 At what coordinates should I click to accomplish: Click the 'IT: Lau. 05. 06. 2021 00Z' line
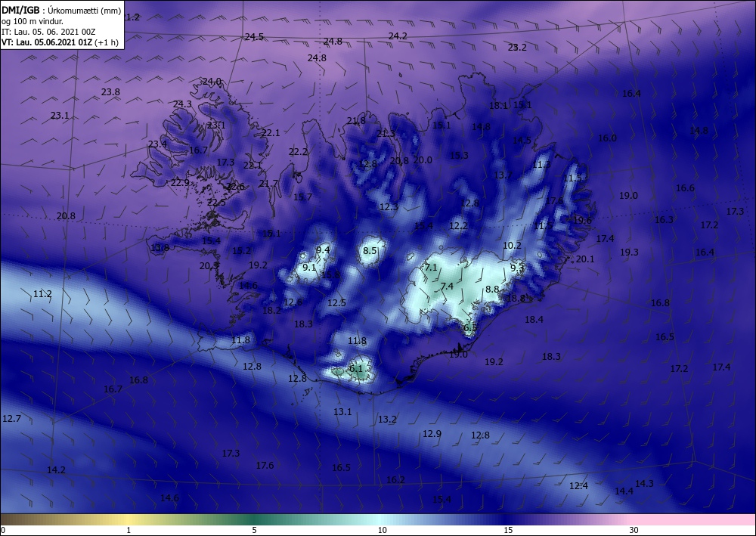click(x=48, y=32)
